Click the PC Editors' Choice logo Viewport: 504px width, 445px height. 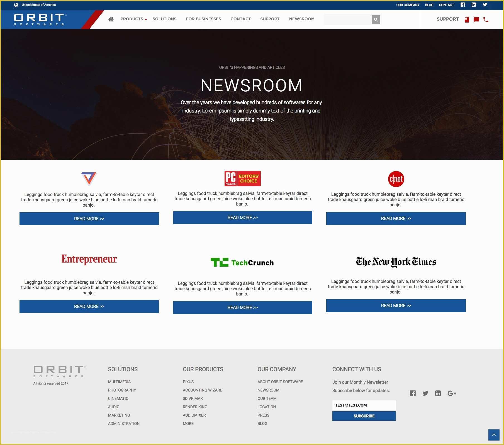point(243,179)
